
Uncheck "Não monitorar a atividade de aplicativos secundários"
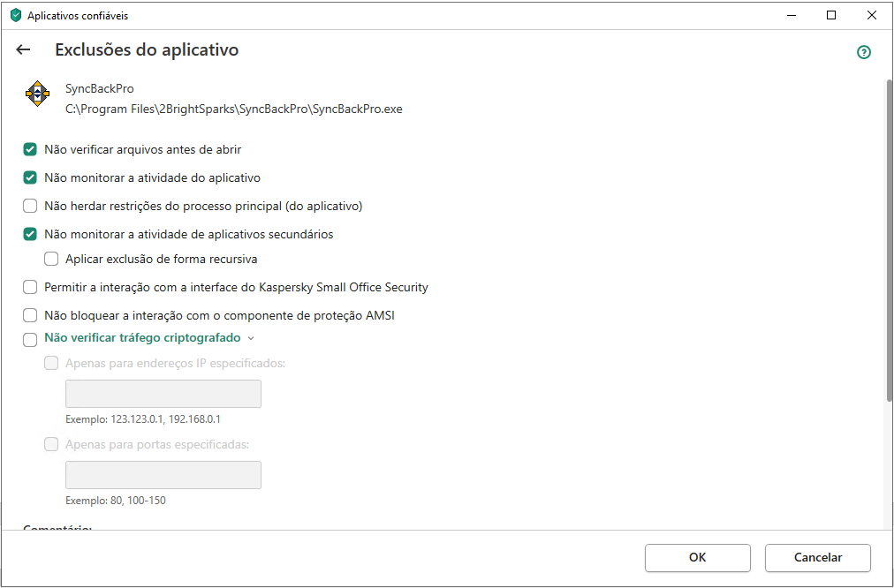[30, 235]
